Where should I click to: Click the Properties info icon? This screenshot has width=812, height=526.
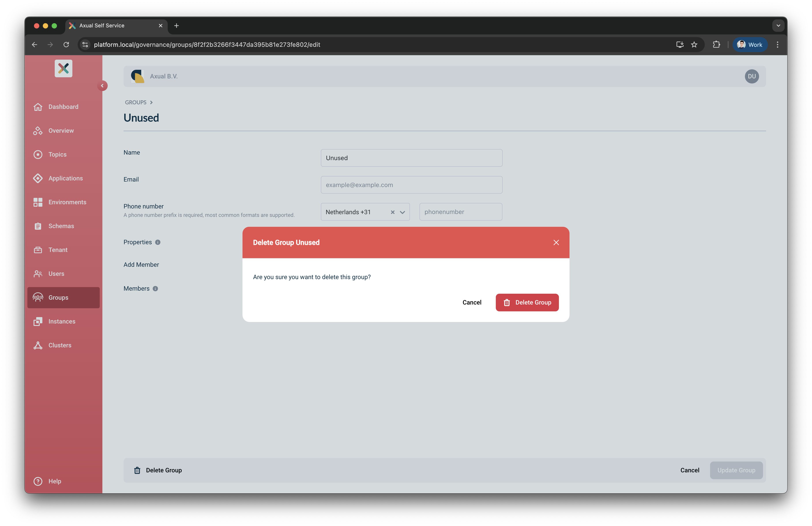click(158, 242)
